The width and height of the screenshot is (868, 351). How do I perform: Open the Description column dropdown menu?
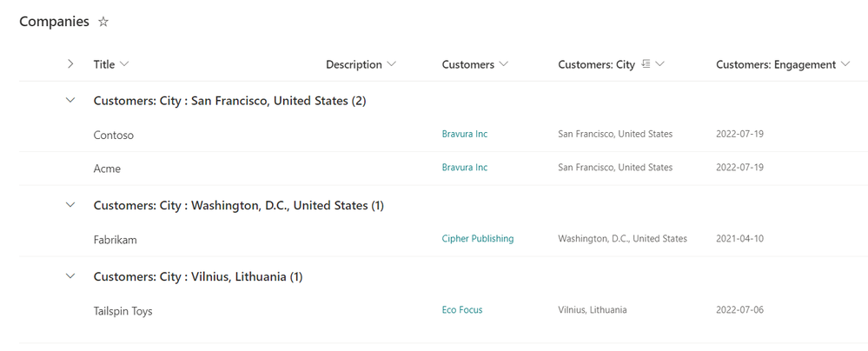point(391,64)
